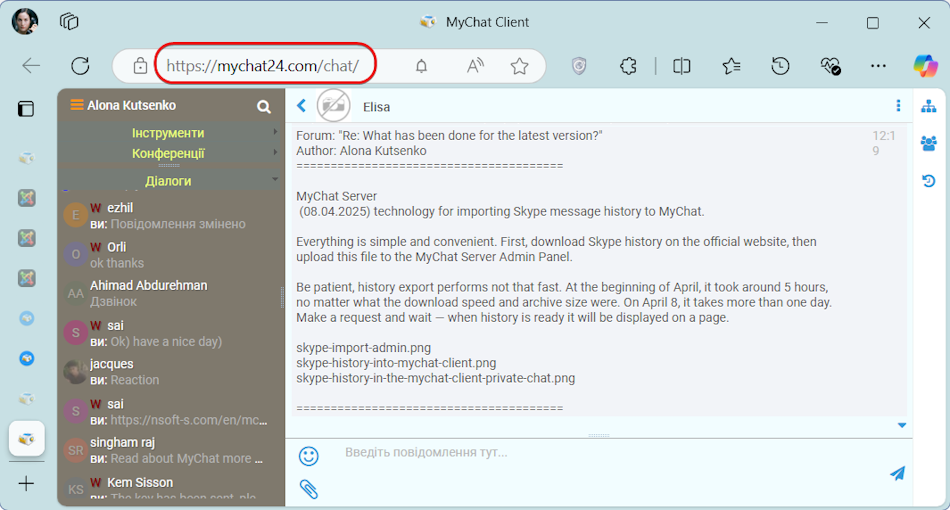The image size is (950, 510).
Task: Open the Kem Sisson dialog
Action: 171,488
